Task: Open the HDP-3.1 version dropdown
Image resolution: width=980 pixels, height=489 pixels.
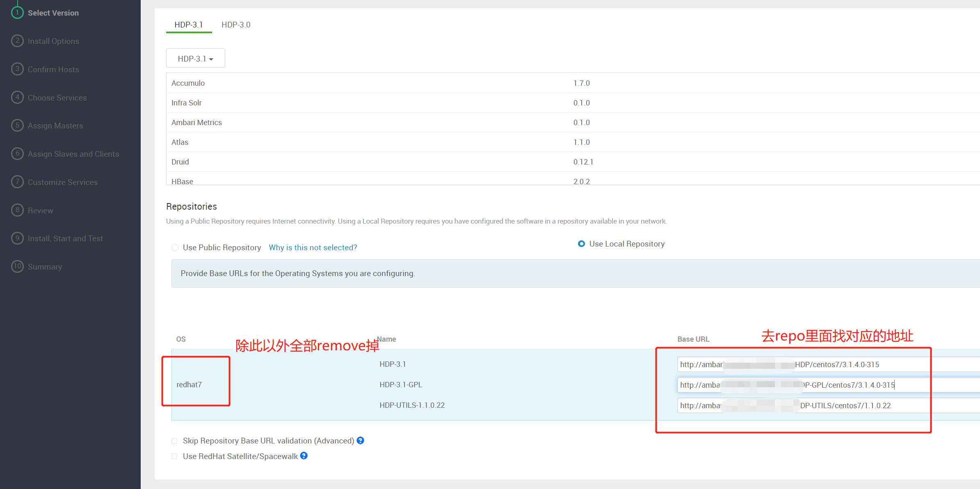Action: 195,59
